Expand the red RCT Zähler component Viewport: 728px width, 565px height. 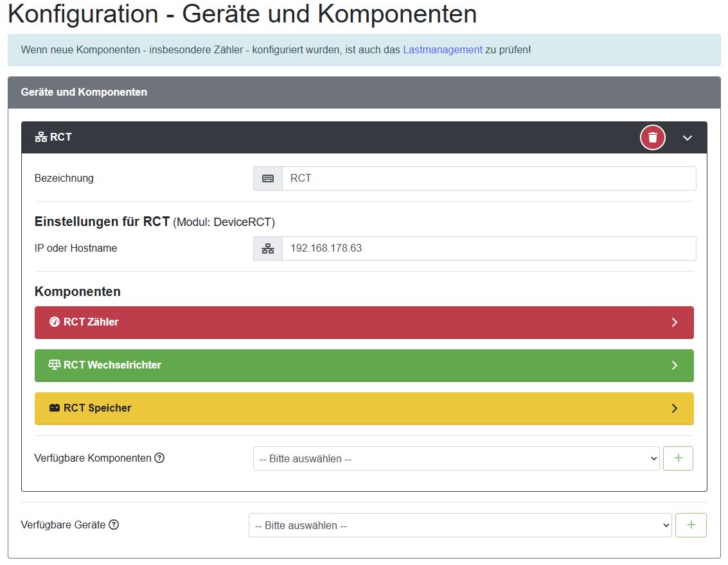(x=364, y=322)
